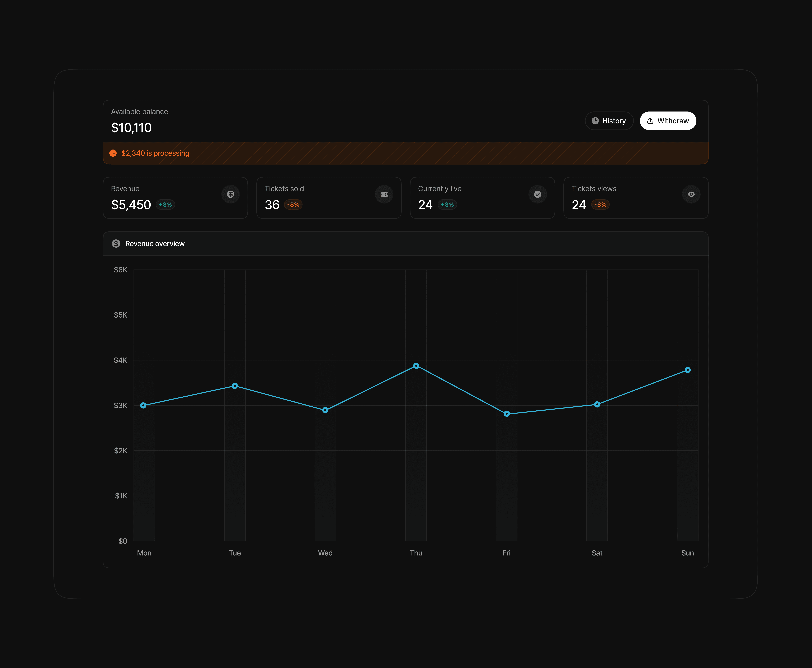Click the Thursday data point on chart
The height and width of the screenshot is (668, 812).
tap(416, 366)
